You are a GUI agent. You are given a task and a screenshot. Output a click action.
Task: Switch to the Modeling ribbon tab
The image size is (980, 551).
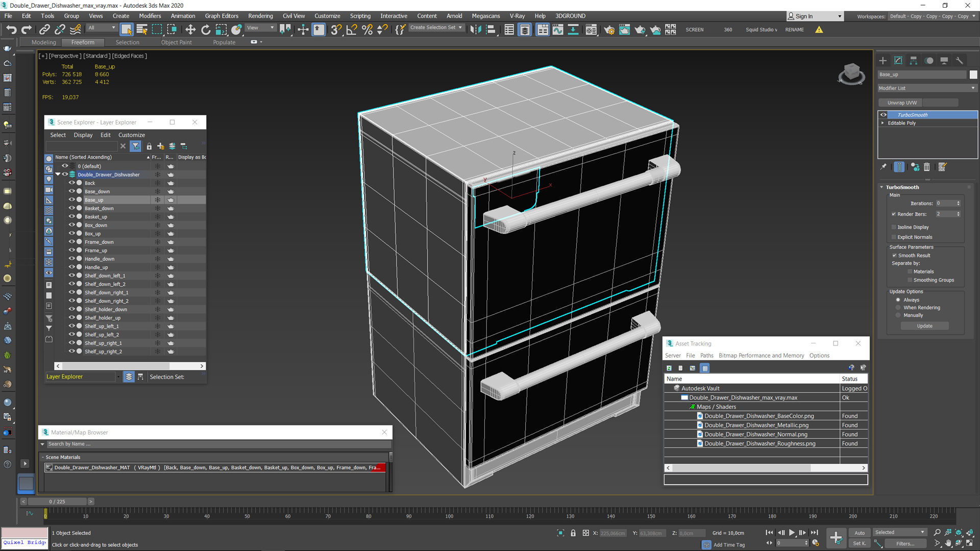43,42
